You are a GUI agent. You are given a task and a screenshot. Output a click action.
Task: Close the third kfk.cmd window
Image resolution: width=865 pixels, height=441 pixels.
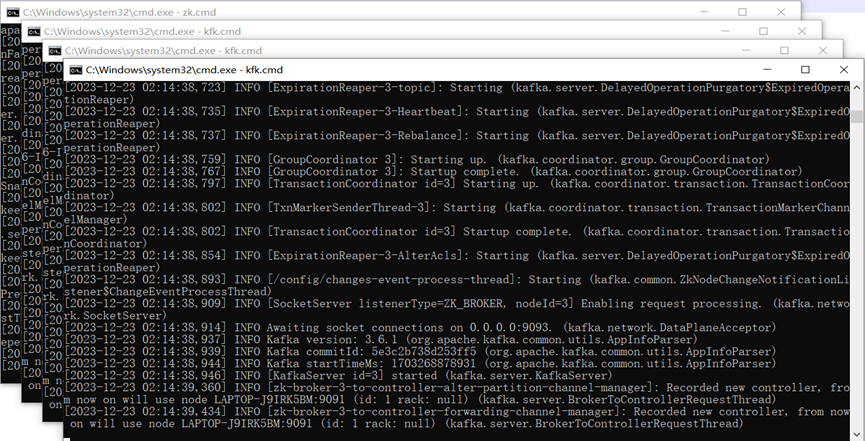[823, 50]
